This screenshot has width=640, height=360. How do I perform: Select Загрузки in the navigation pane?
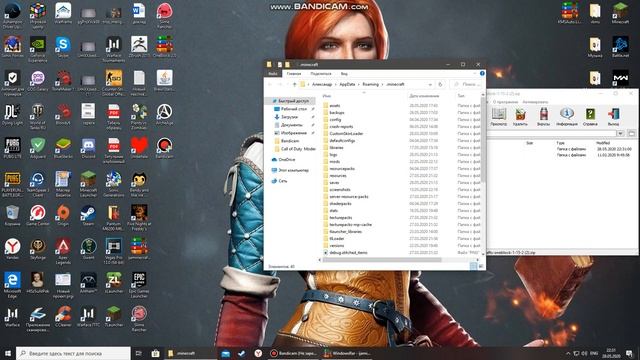pyautogui.click(x=290, y=117)
